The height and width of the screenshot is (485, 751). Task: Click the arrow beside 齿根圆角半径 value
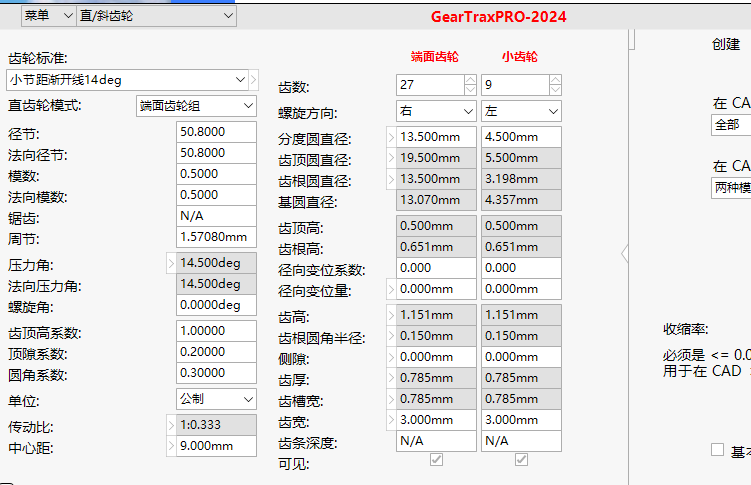(x=391, y=336)
